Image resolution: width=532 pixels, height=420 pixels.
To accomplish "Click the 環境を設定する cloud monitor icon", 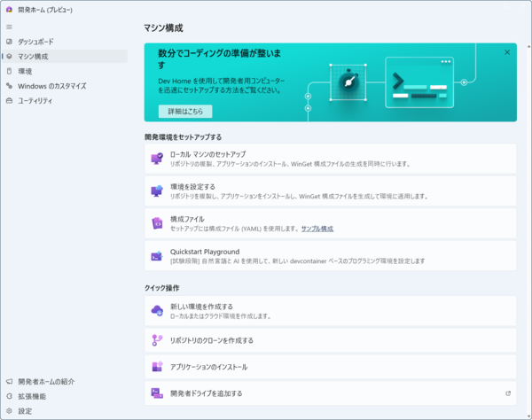I will (x=157, y=191).
